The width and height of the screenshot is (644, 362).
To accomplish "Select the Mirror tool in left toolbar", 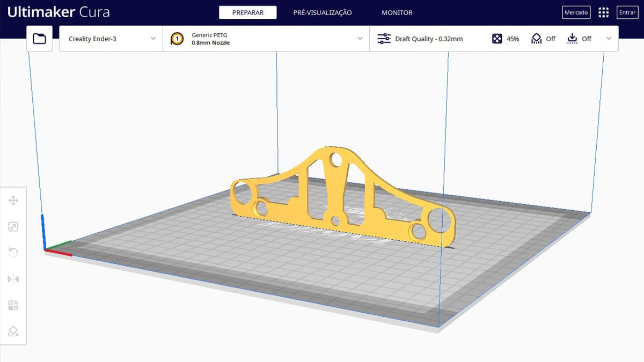I will (x=13, y=279).
